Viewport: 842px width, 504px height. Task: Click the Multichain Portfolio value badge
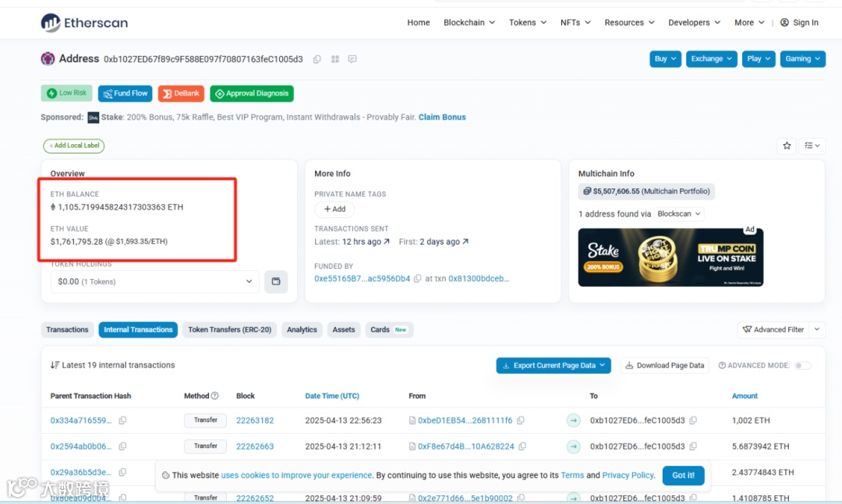pos(646,191)
